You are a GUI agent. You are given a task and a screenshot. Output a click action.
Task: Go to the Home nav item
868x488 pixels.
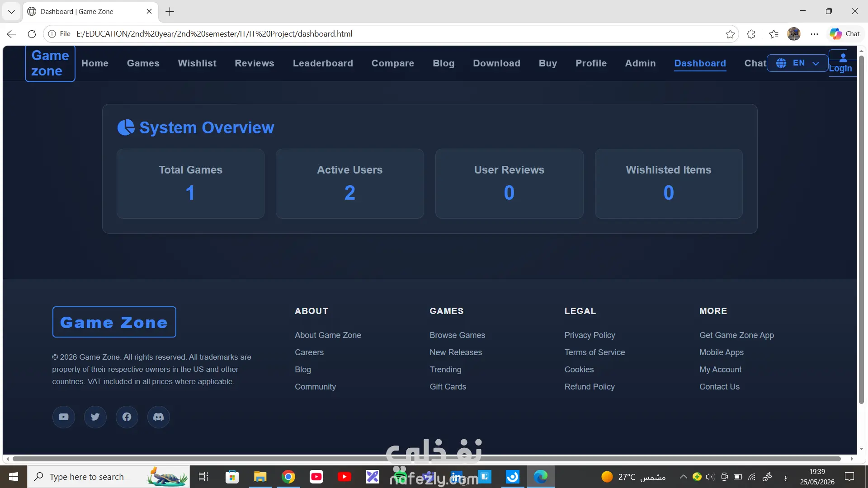click(x=95, y=63)
